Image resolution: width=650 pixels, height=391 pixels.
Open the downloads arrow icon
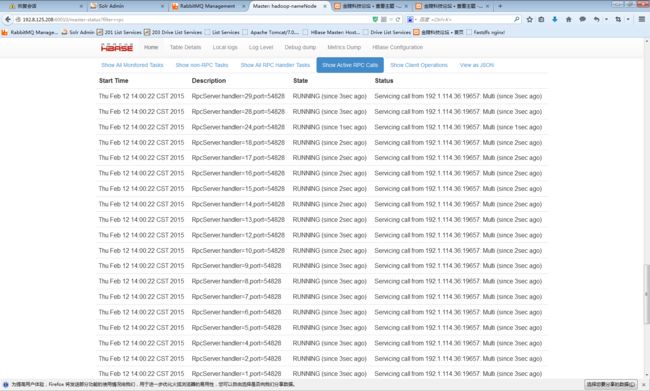[x=555, y=19]
